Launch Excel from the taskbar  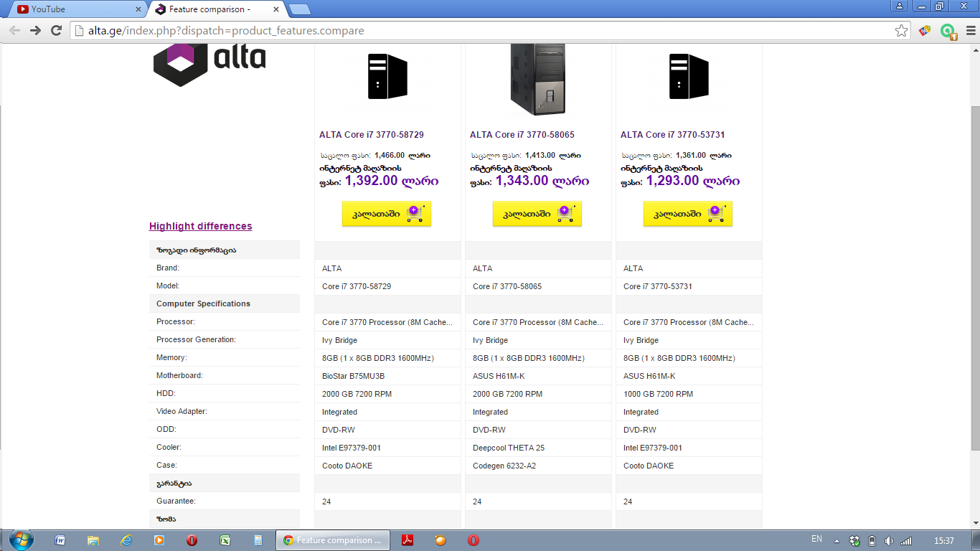[x=225, y=540]
